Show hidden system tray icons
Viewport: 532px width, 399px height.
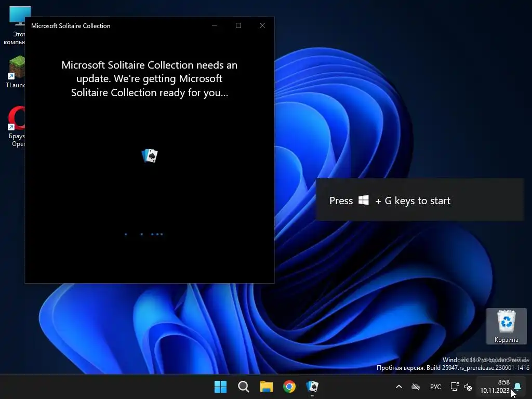pos(399,387)
